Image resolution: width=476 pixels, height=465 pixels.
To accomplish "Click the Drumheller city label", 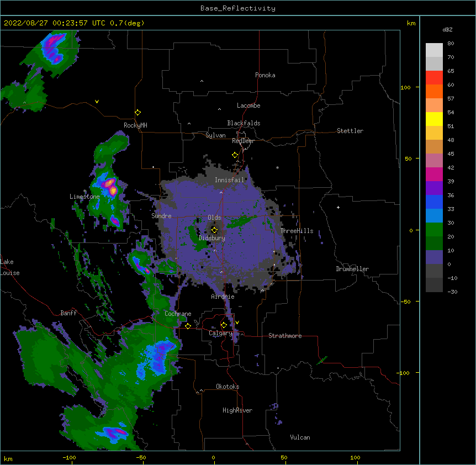I will 352,269.
